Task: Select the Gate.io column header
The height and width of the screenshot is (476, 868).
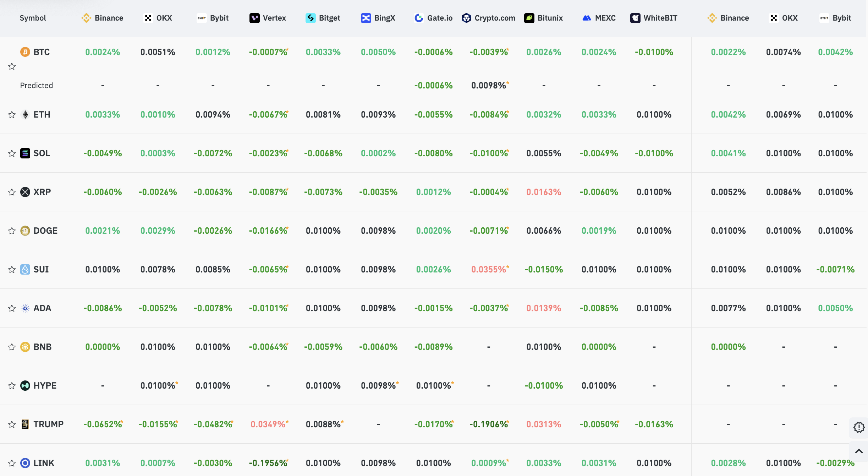Action: (433, 18)
